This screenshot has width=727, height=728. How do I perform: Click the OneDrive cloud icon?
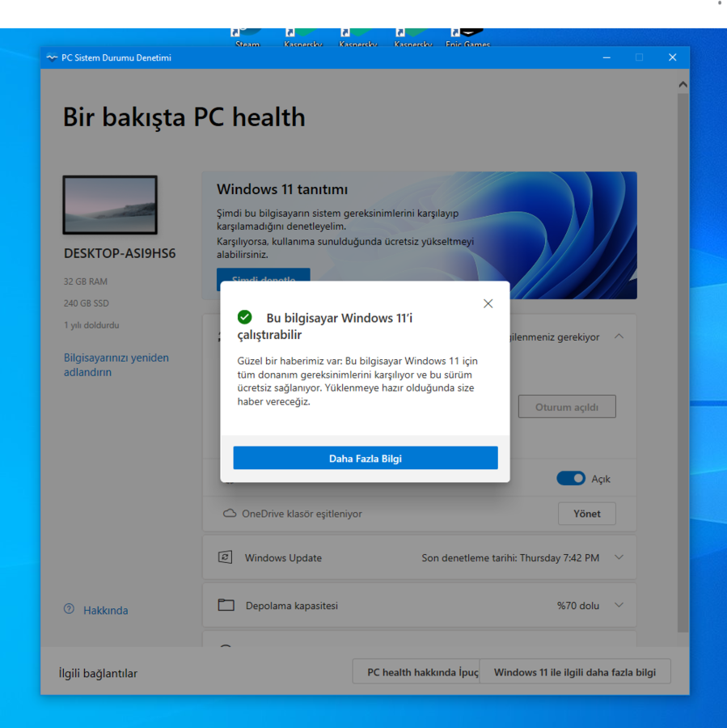[230, 514]
